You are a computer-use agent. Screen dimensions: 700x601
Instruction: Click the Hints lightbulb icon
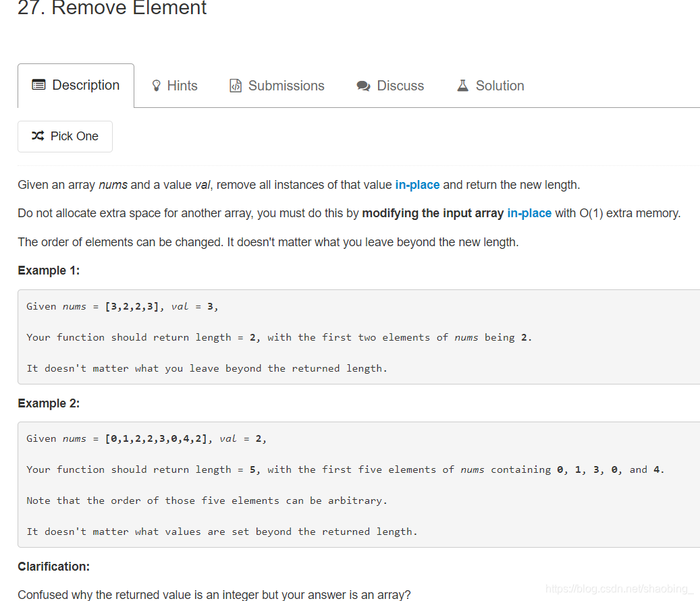157,86
